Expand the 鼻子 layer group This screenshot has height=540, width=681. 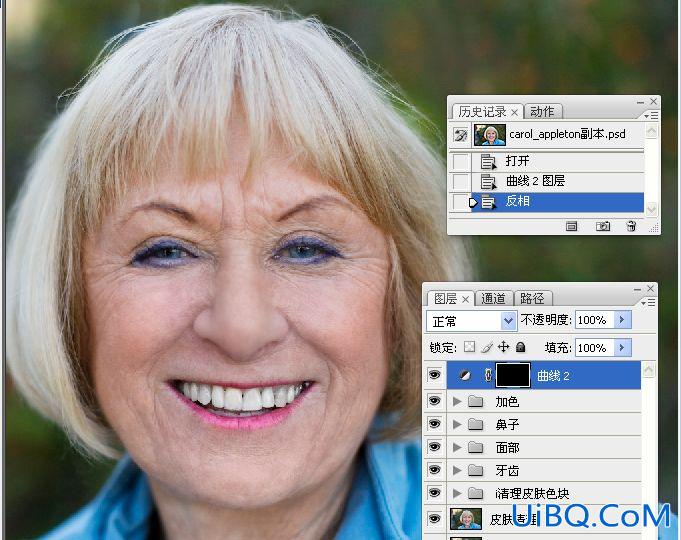pos(456,424)
